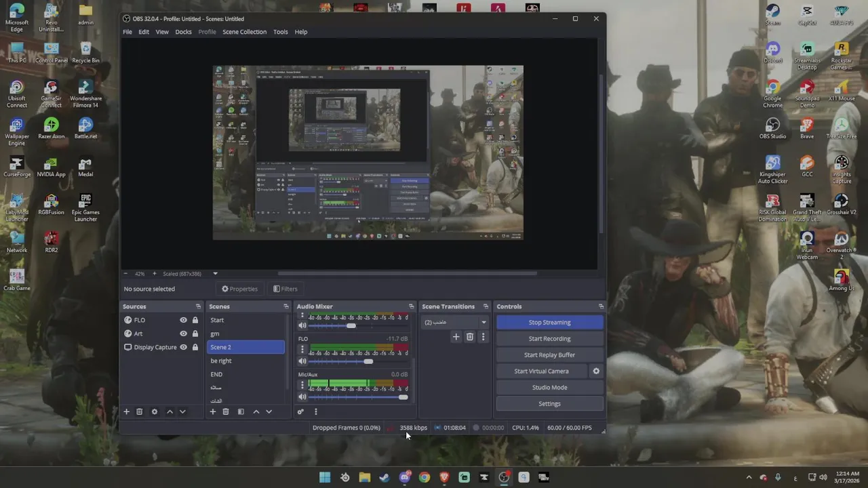
Task: Add a new source in Sources panel
Action: pyautogui.click(x=126, y=411)
